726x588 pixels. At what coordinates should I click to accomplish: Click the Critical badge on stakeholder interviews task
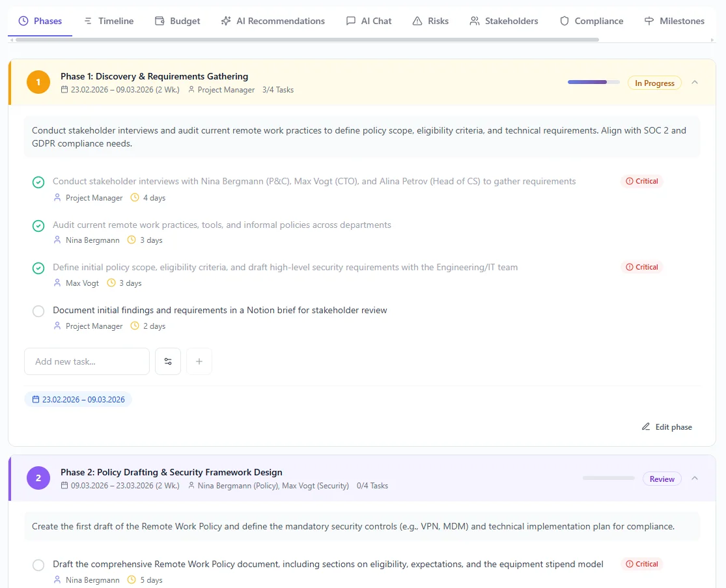coord(642,181)
